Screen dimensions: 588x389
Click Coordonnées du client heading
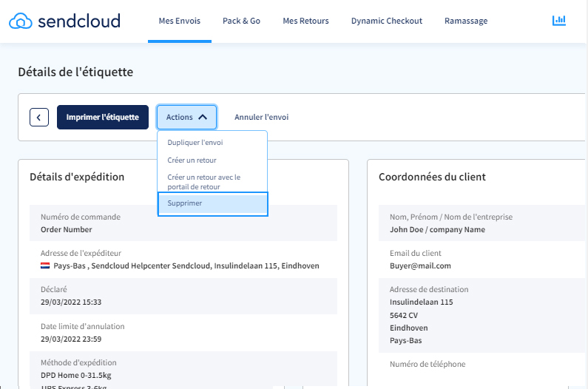pyautogui.click(x=432, y=177)
